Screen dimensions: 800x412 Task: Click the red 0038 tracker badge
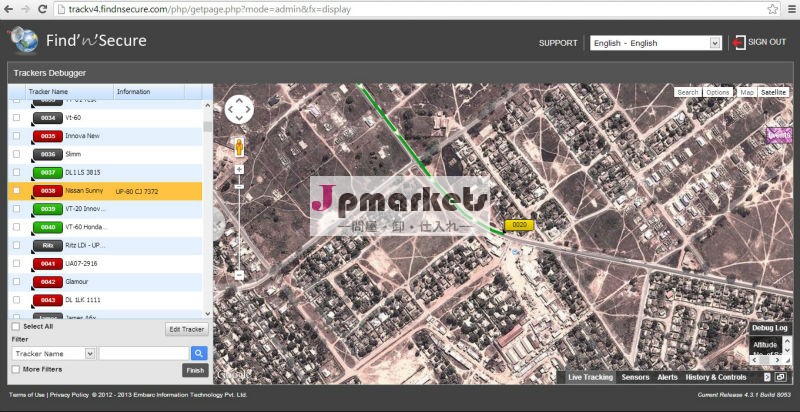tap(48, 191)
